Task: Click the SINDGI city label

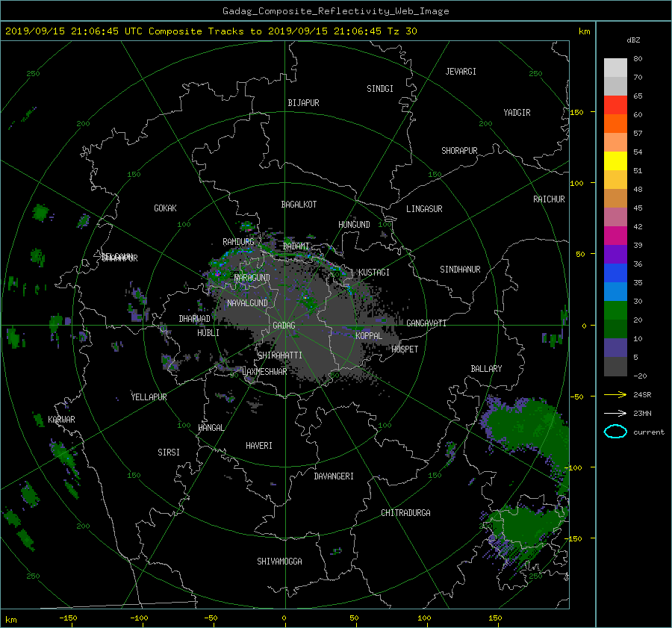Action: tap(380, 89)
